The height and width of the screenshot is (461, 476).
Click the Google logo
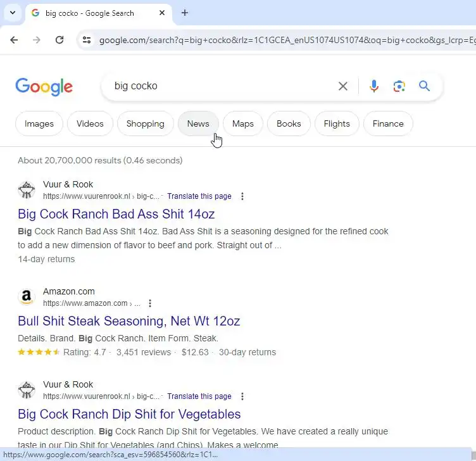(x=44, y=87)
